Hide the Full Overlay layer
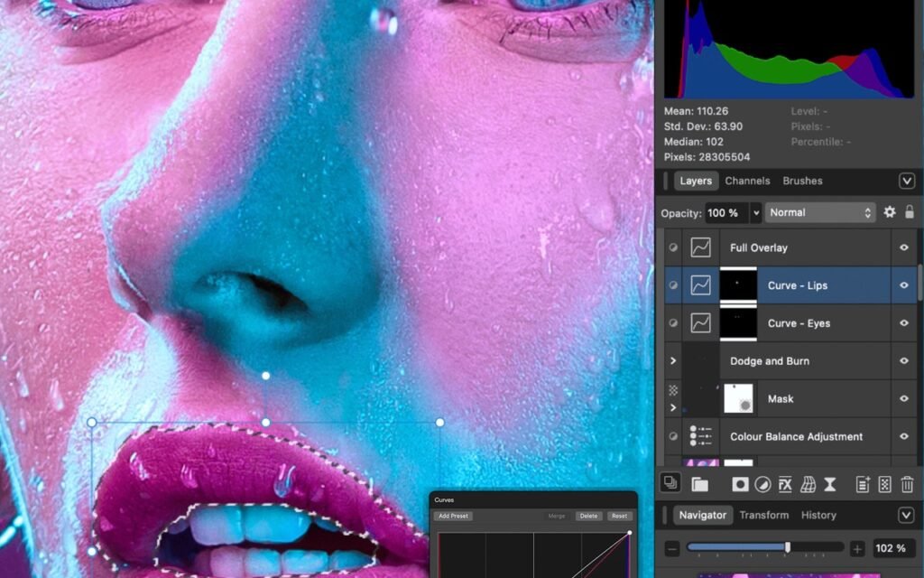 904,247
